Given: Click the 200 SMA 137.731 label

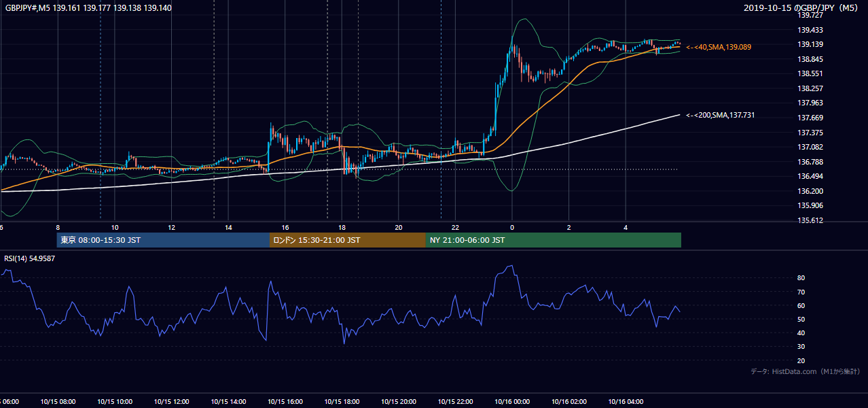Looking at the screenshot, I should [721, 116].
